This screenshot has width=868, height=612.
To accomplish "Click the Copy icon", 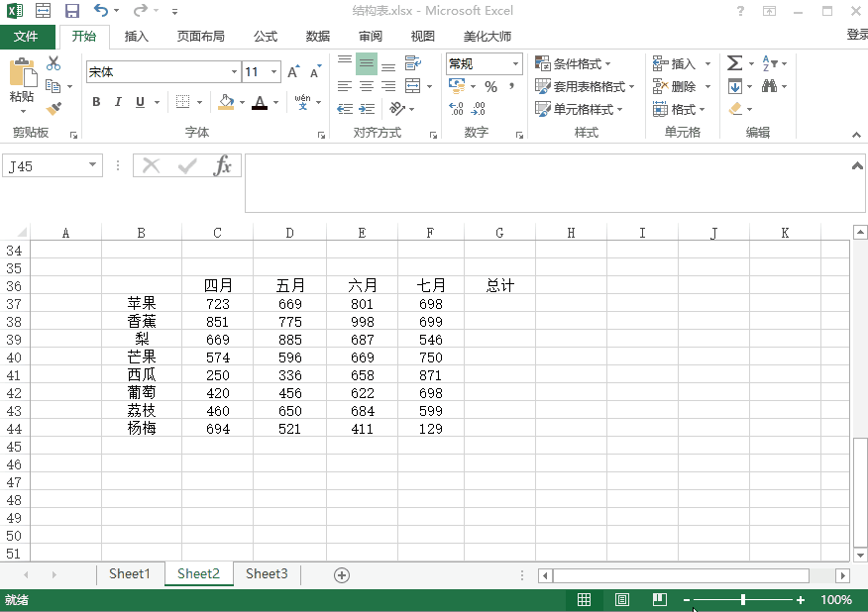I will [54, 86].
